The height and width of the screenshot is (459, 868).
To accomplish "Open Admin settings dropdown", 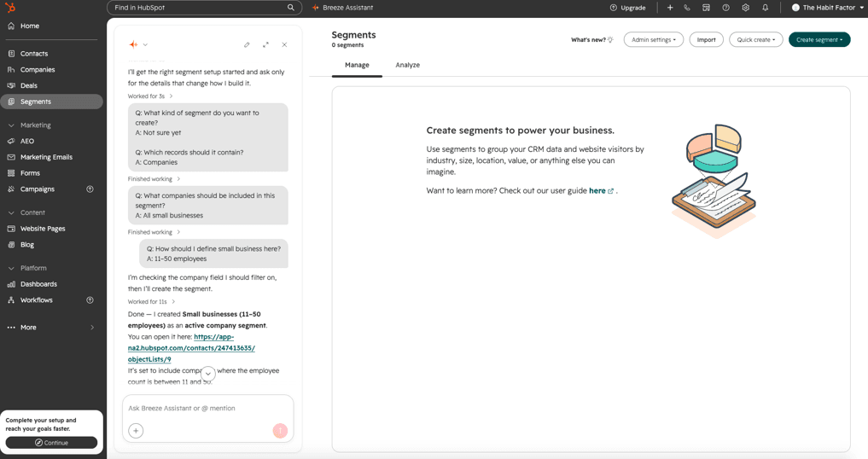I will tap(653, 40).
